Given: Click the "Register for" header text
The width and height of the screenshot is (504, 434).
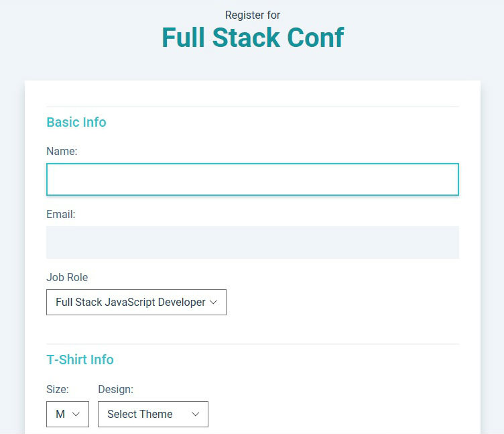Looking at the screenshot, I should point(252,15).
